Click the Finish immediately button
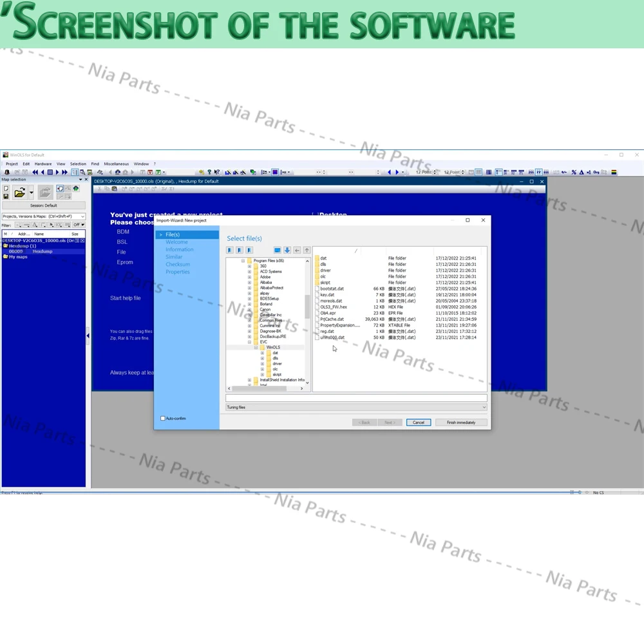The height and width of the screenshot is (644, 644). coord(461,422)
